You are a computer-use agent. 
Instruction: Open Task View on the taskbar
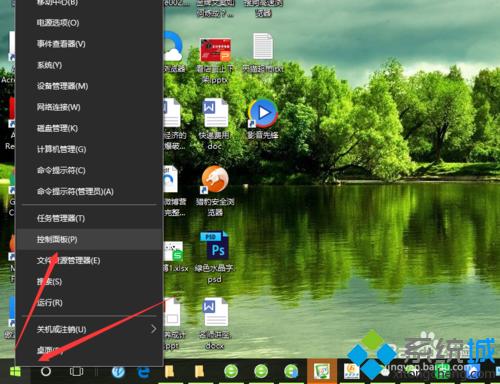pos(76,371)
